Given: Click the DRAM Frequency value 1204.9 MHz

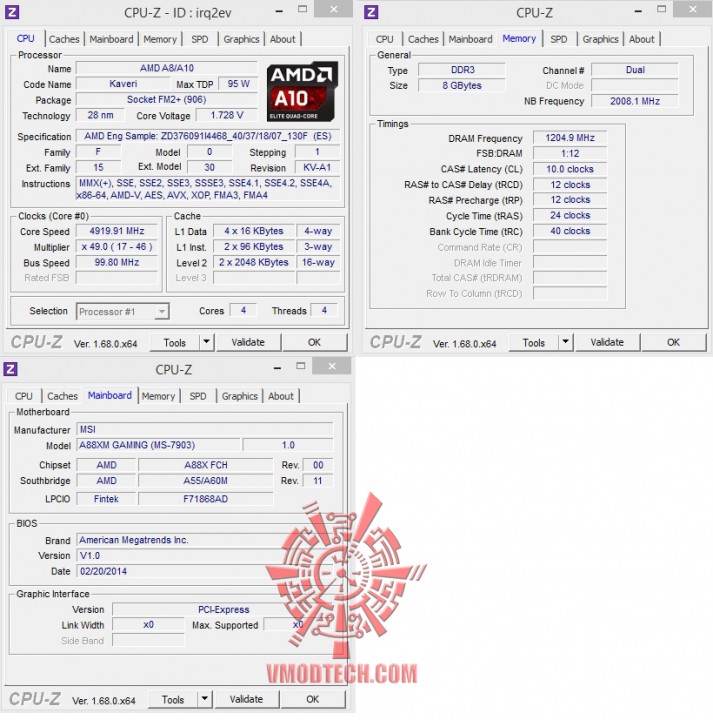Looking at the screenshot, I should point(570,138).
